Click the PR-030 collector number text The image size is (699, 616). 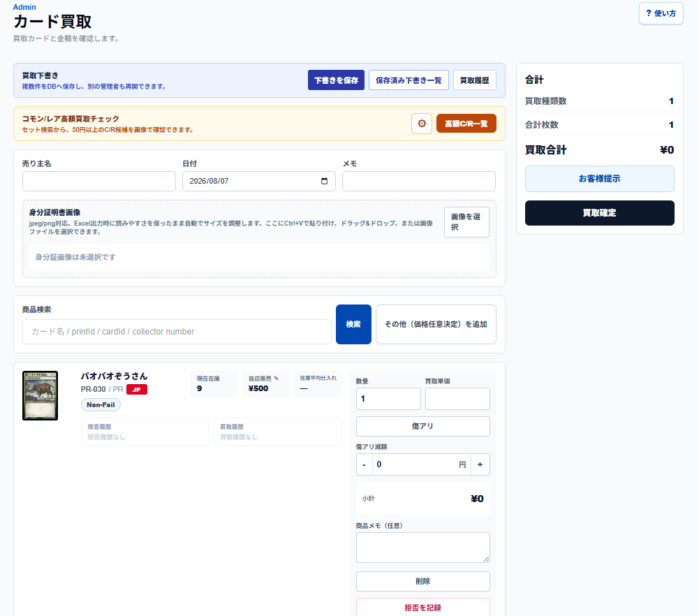[x=93, y=389]
